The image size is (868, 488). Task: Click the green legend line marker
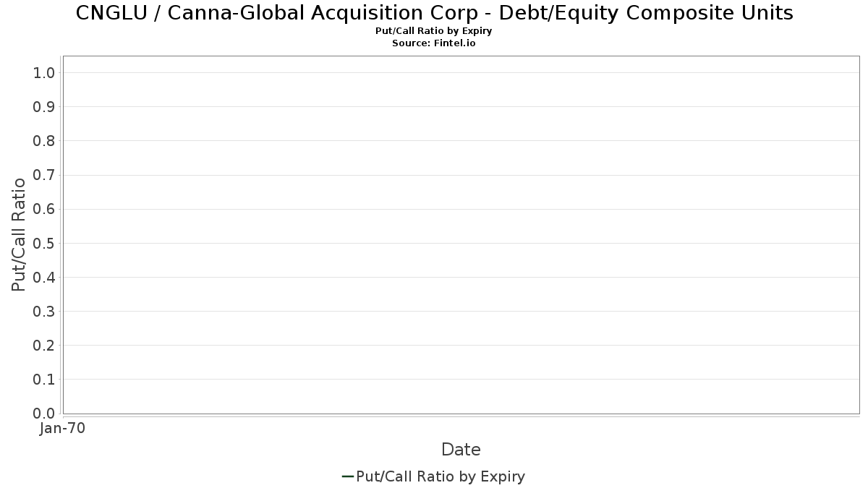point(347,476)
